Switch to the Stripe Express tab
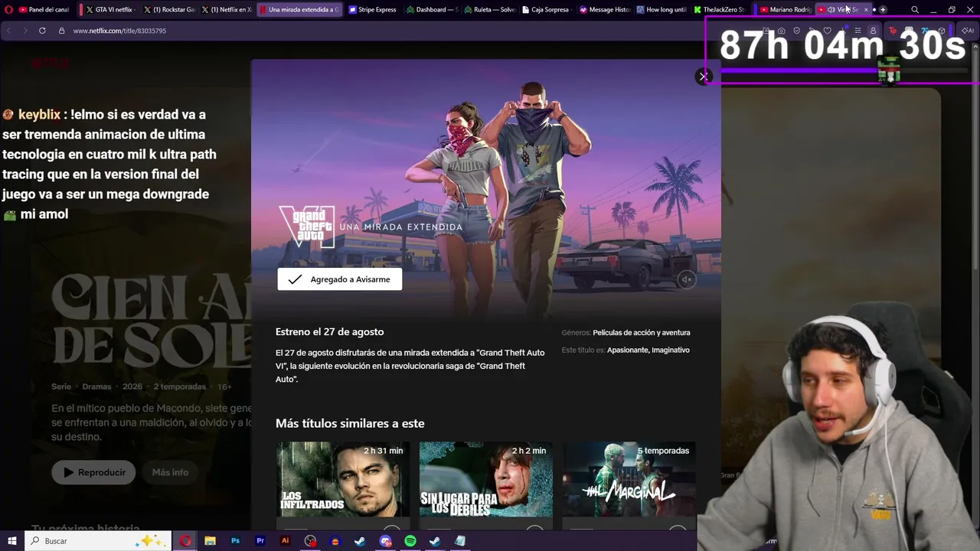The width and height of the screenshot is (980, 551). pyautogui.click(x=372, y=9)
